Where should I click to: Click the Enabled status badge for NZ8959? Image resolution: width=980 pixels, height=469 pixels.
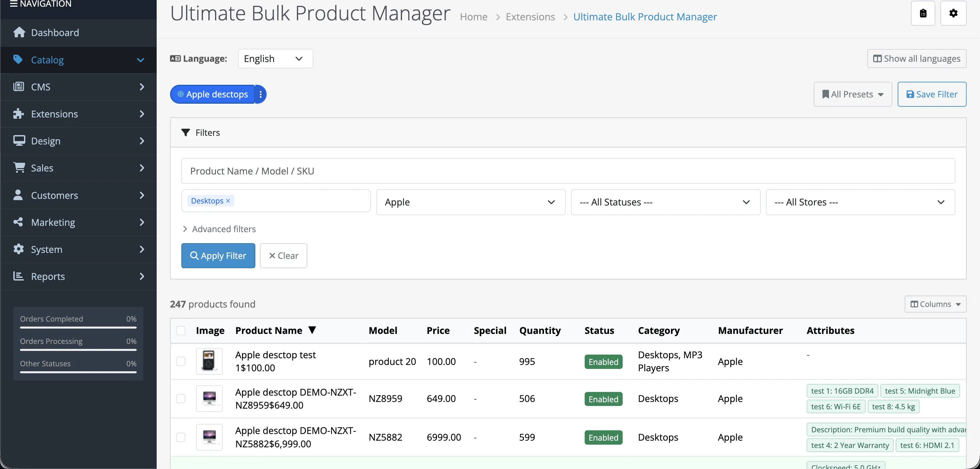click(603, 399)
